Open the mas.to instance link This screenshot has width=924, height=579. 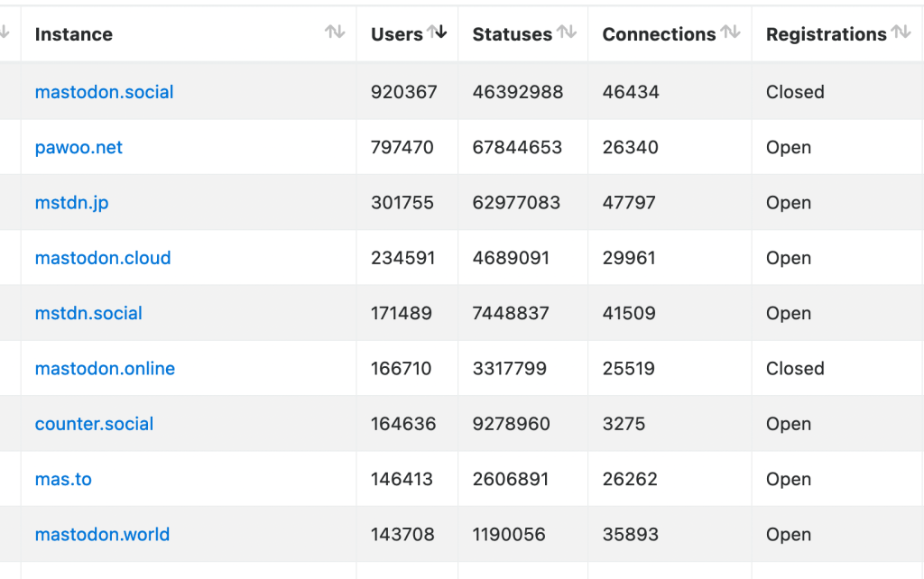63,479
